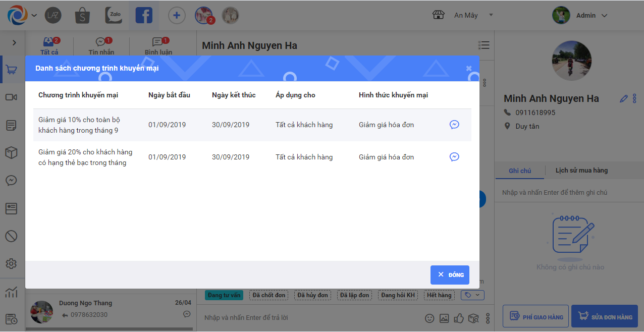Viewport: 644px width, 332px height.
Task: Click the plus icon to add a channel
Action: (x=176, y=15)
